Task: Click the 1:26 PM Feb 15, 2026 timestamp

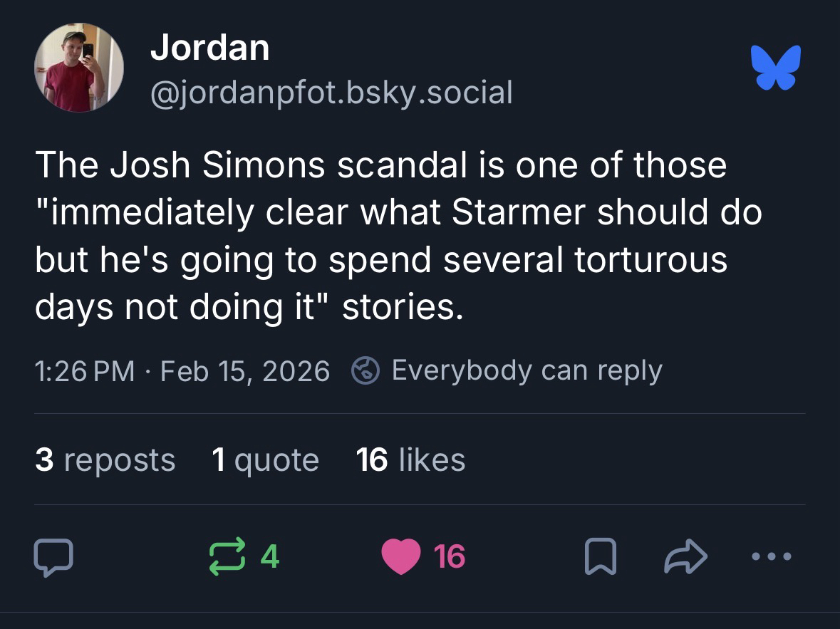Action: [182, 371]
